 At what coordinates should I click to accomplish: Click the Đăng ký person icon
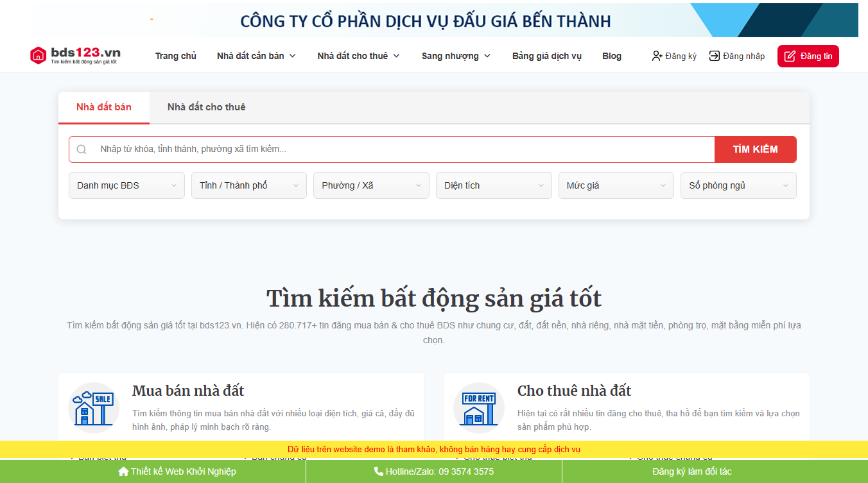click(x=656, y=56)
